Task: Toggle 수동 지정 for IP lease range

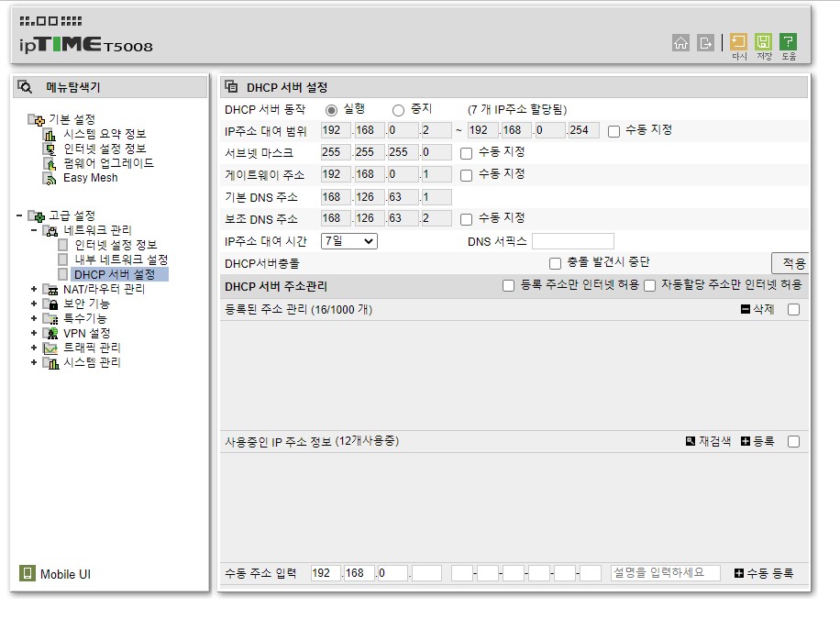Action: pos(613,131)
